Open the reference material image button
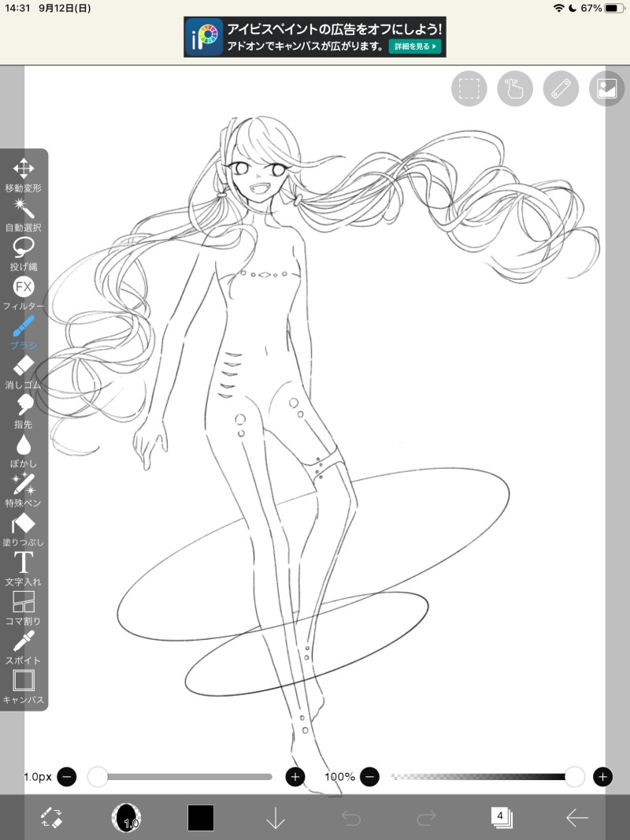The height and width of the screenshot is (840, 630). click(607, 88)
